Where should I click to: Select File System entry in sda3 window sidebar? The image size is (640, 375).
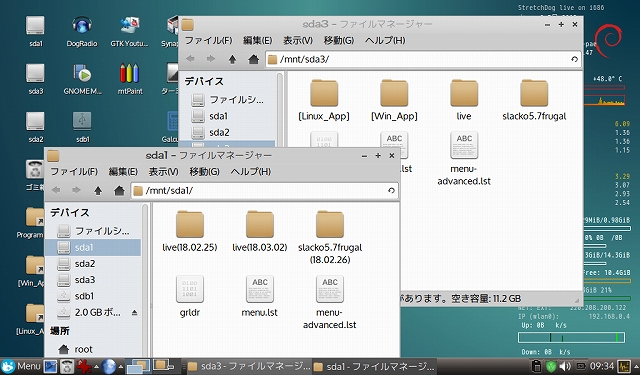click(227, 100)
